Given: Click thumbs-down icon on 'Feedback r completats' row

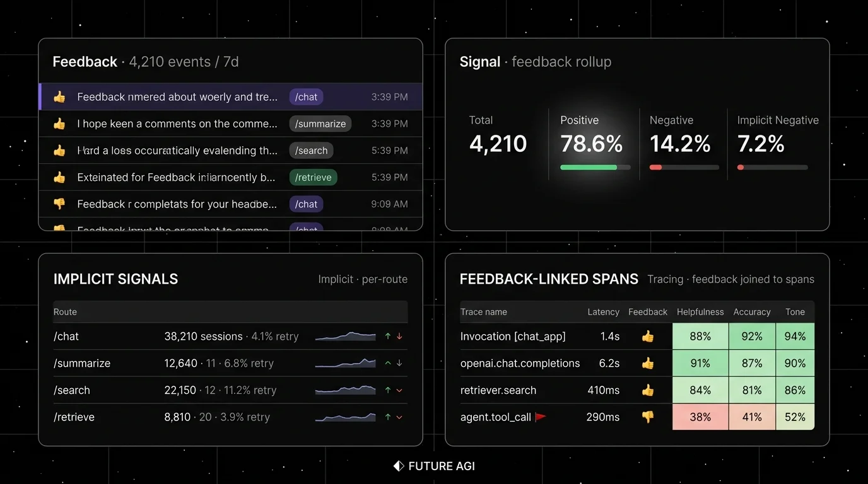Looking at the screenshot, I should coord(59,204).
